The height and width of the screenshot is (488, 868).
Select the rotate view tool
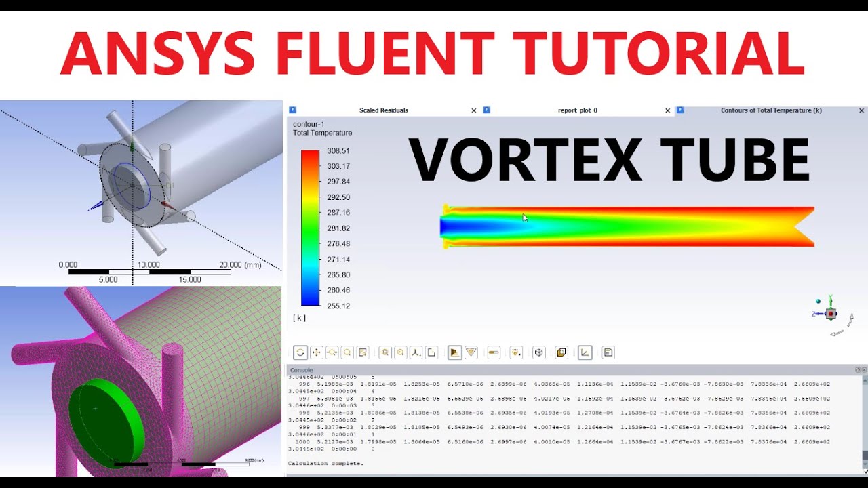(300, 352)
